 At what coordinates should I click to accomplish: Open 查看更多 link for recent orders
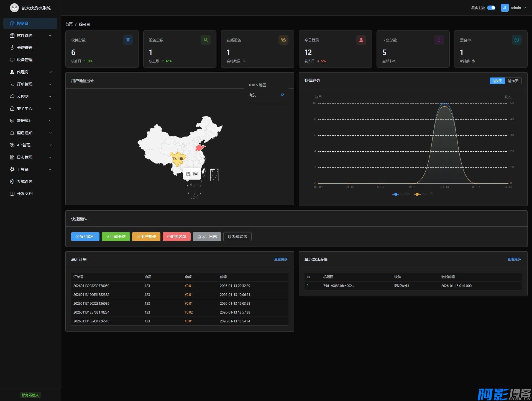tap(281, 259)
